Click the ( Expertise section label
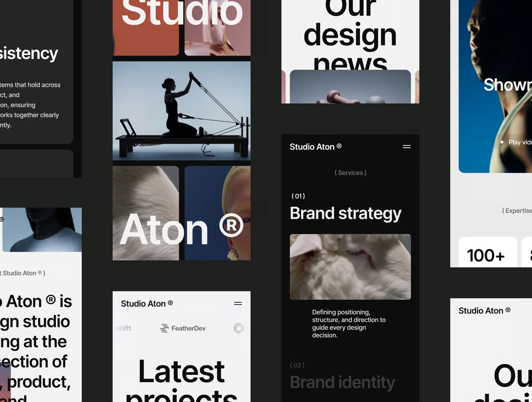The image size is (532, 402). (517, 210)
